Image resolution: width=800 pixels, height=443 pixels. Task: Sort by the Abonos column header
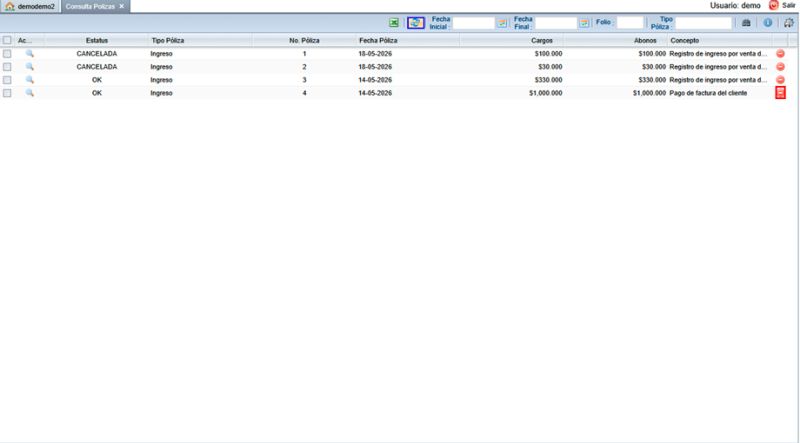coord(615,40)
